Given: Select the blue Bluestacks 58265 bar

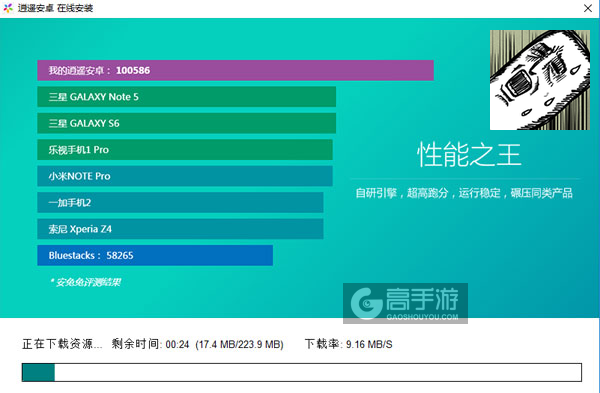Looking at the screenshot, I should [x=155, y=255].
